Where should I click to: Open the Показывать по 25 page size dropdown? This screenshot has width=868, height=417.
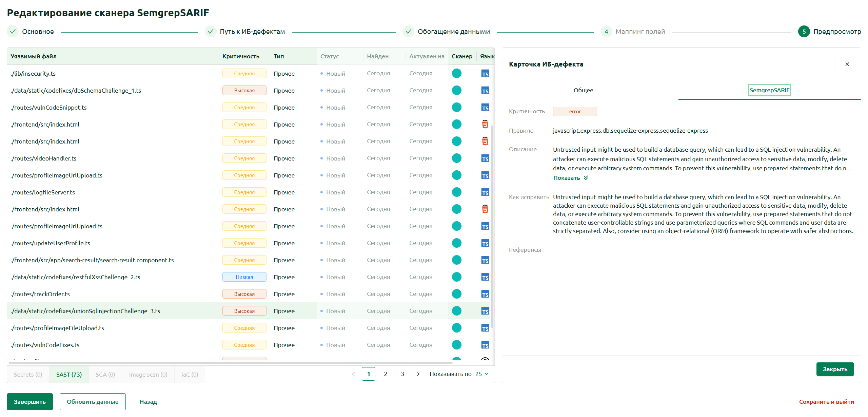click(482, 374)
